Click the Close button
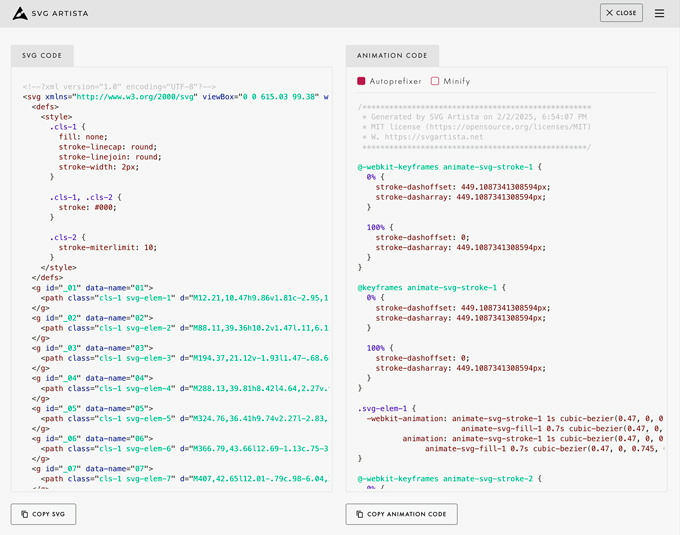680x535 pixels. click(621, 13)
